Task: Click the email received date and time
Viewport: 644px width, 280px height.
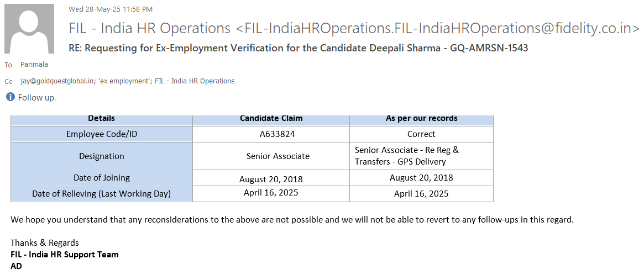Action: (111, 9)
